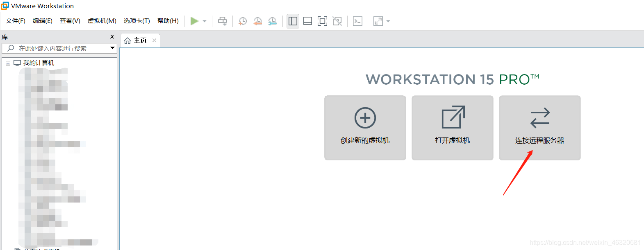Open the 选项卡(T) menu
Viewport: 644px width, 250px height.
(137, 21)
